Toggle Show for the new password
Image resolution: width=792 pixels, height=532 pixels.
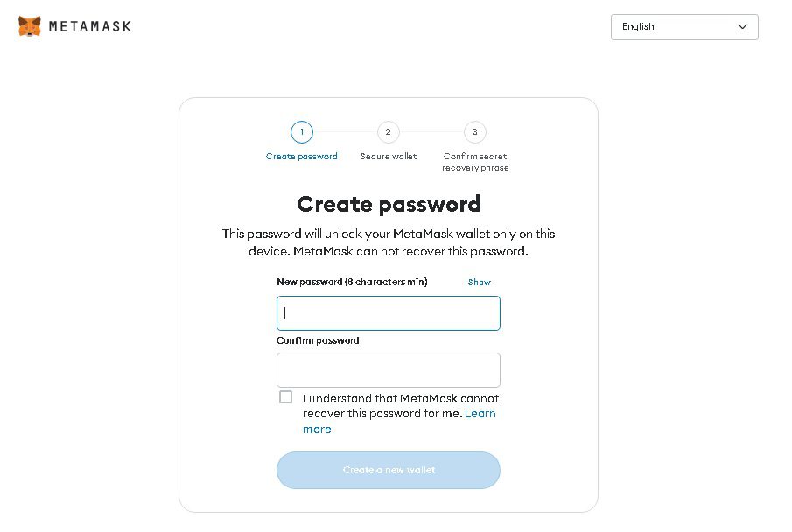(480, 283)
